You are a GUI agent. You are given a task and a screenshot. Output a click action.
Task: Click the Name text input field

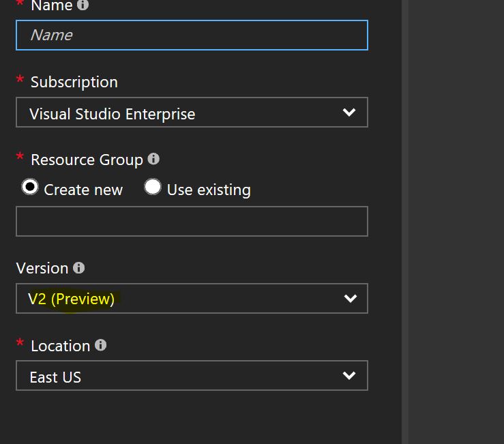pos(192,35)
